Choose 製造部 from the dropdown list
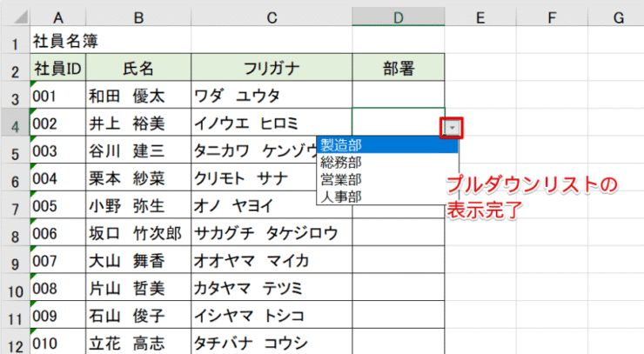 (387, 145)
